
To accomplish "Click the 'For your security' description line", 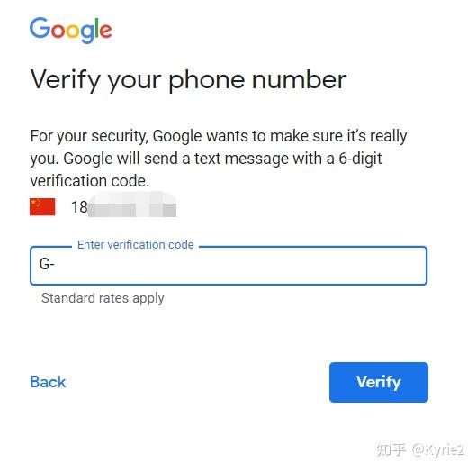I will click(x=219, y=136).
